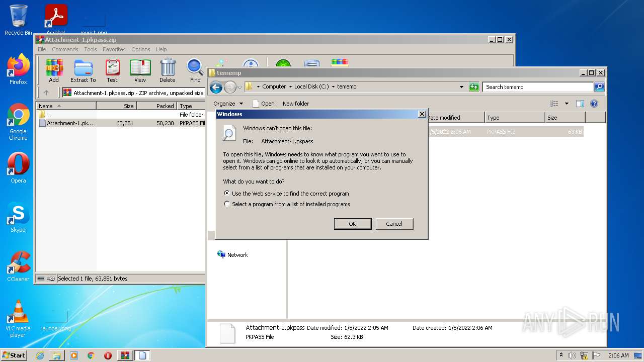Sort WinRAR list by Name column
The image size is (644, 362).
pyautogui.click(x=66, y=106)
